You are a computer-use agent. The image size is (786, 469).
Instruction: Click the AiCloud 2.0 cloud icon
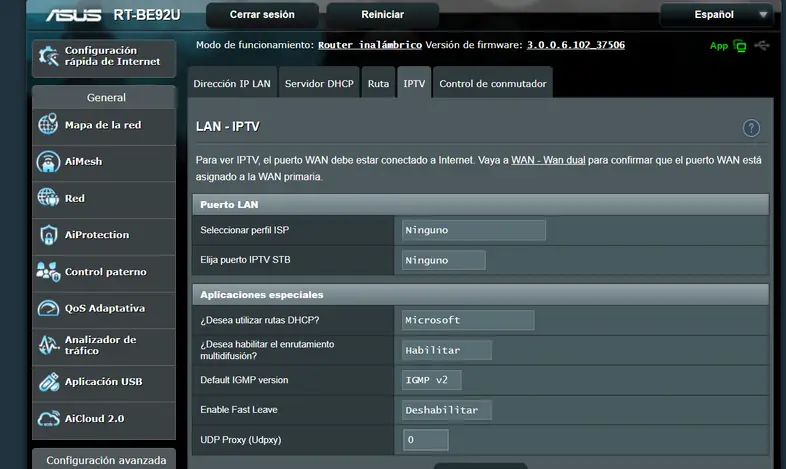[48, 418]
